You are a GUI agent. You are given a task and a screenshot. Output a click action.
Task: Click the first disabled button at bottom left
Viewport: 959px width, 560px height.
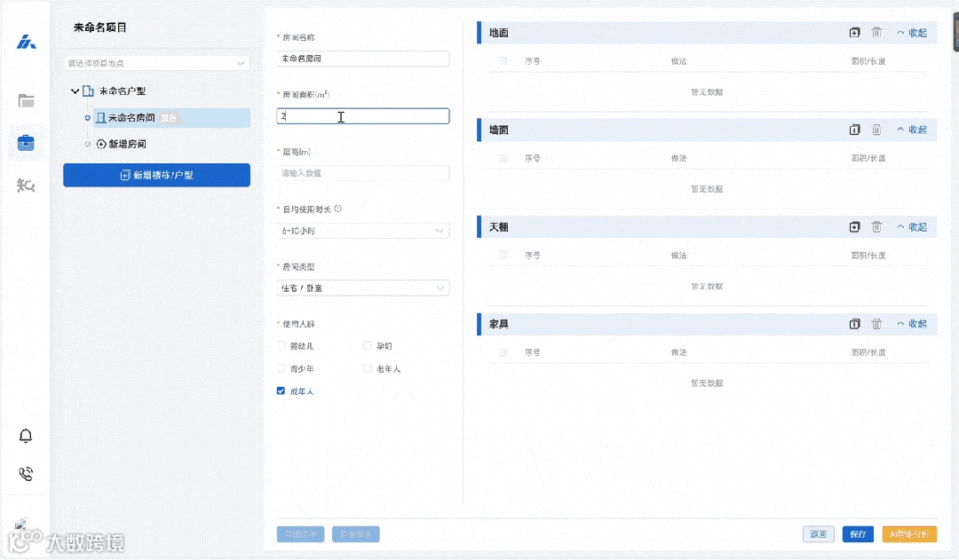point(300,533)
